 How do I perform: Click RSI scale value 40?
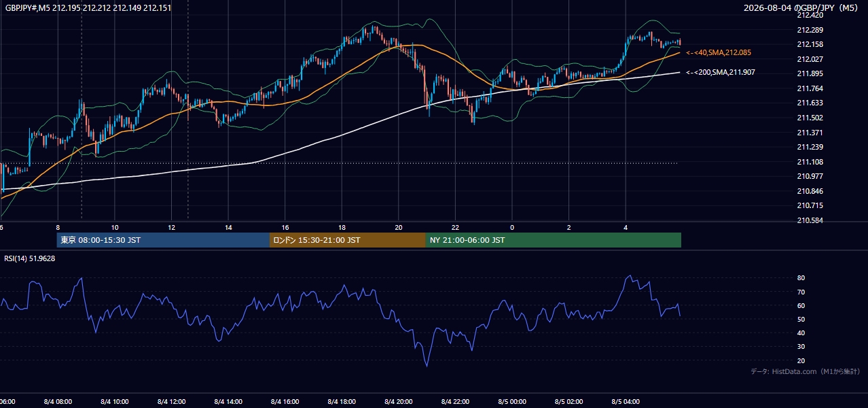(x=801, y=333)
